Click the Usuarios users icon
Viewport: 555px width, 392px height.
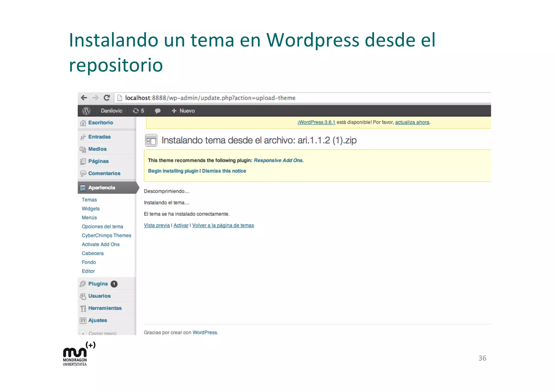coord(83,296)
